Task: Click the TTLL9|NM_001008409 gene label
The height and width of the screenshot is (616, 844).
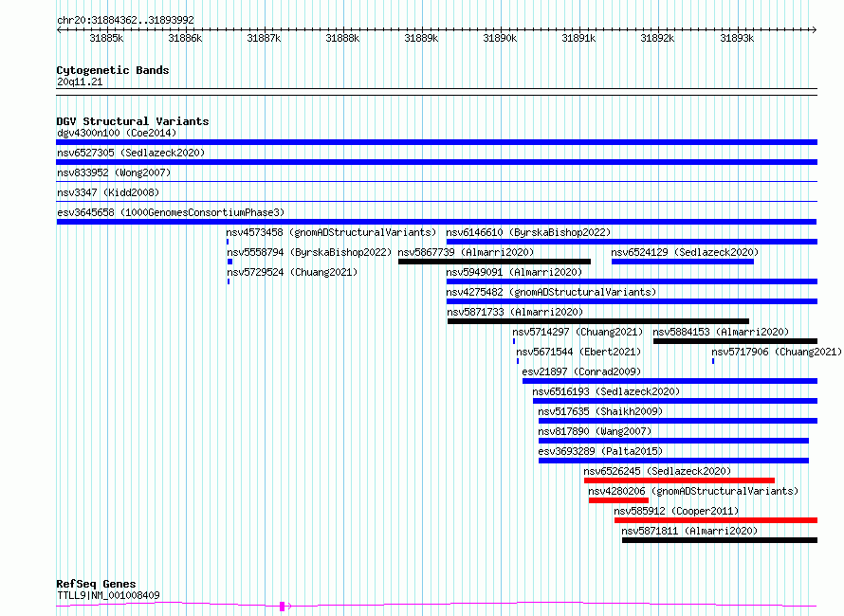Action: coord(108,595)
